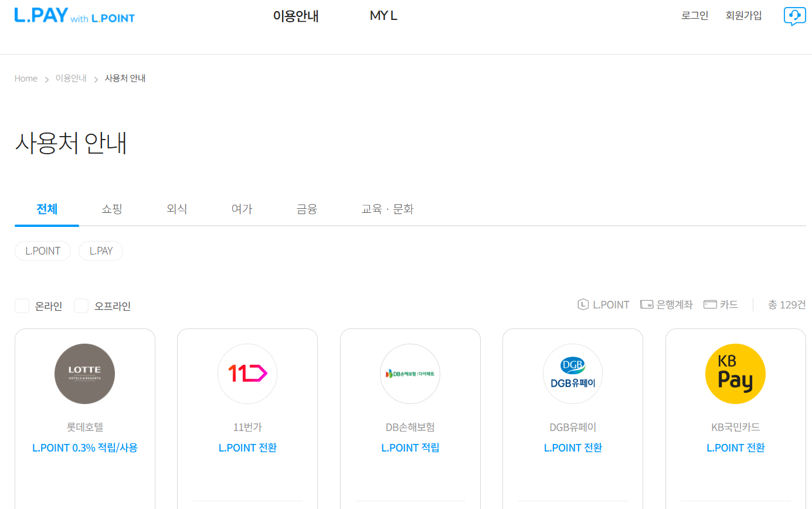Screen dimensions: 812x509
Task: Click the DGB유페이 card name
Action: [573, 427]
